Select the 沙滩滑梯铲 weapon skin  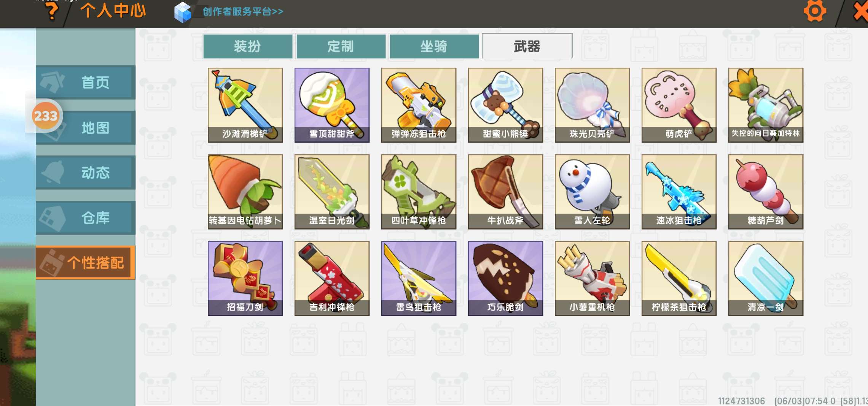point(245,105)
